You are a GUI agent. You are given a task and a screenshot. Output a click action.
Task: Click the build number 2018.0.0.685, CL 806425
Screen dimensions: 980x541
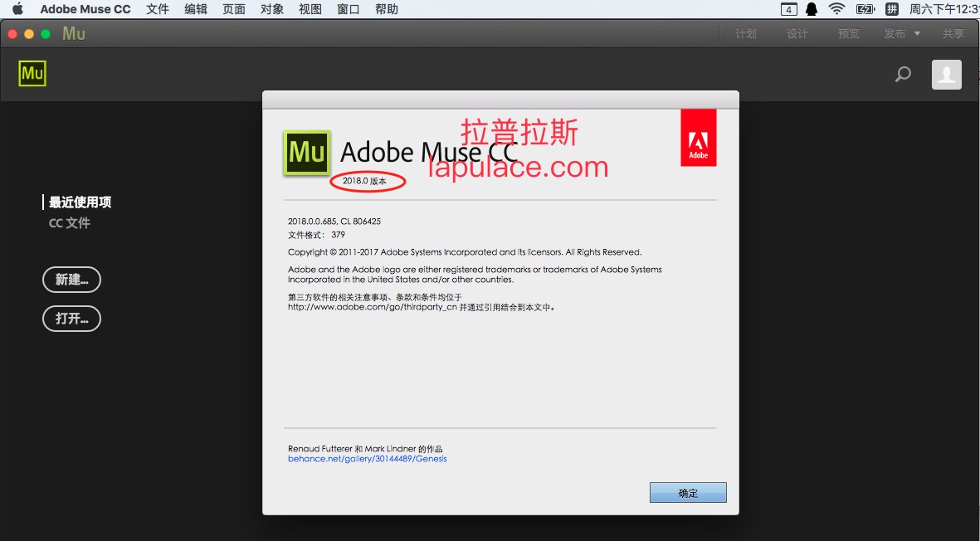coord(334,222)
